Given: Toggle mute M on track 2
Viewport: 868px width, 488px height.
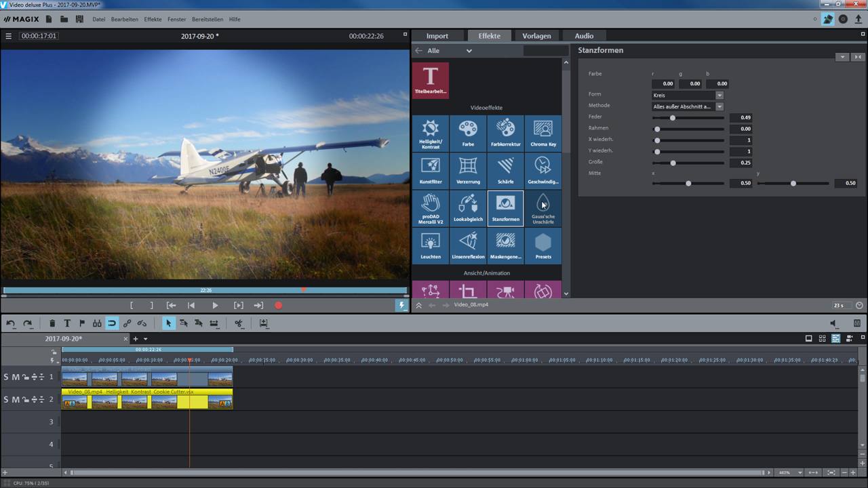Looking at the screenshot, I should 16,399.
